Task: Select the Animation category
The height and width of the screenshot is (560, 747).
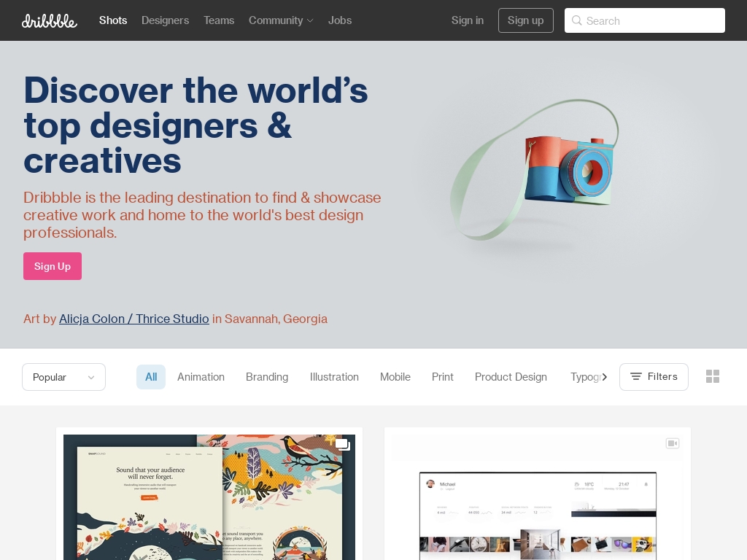Action: click(201, 377)
